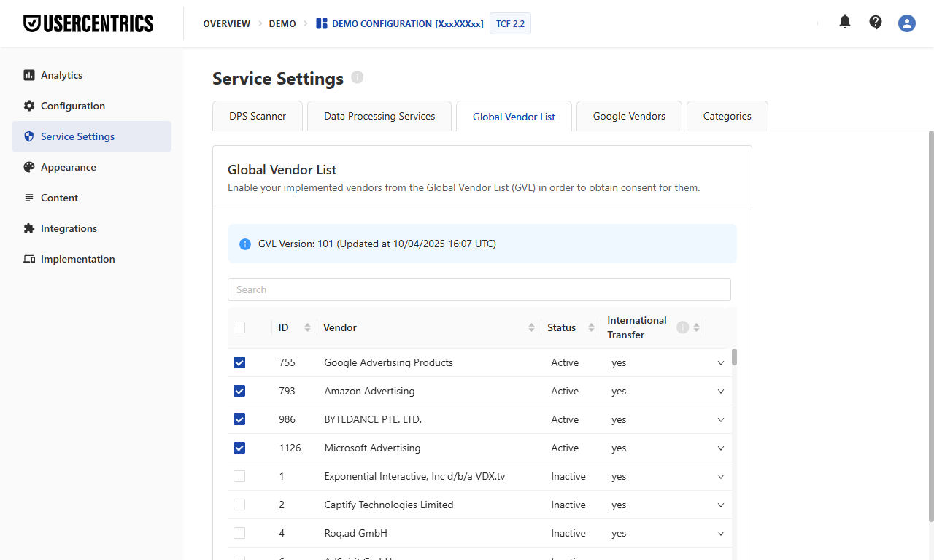Sort table by Vendor column arrows
The width and height of the screenshot is (934, 560).
[531, 327]
